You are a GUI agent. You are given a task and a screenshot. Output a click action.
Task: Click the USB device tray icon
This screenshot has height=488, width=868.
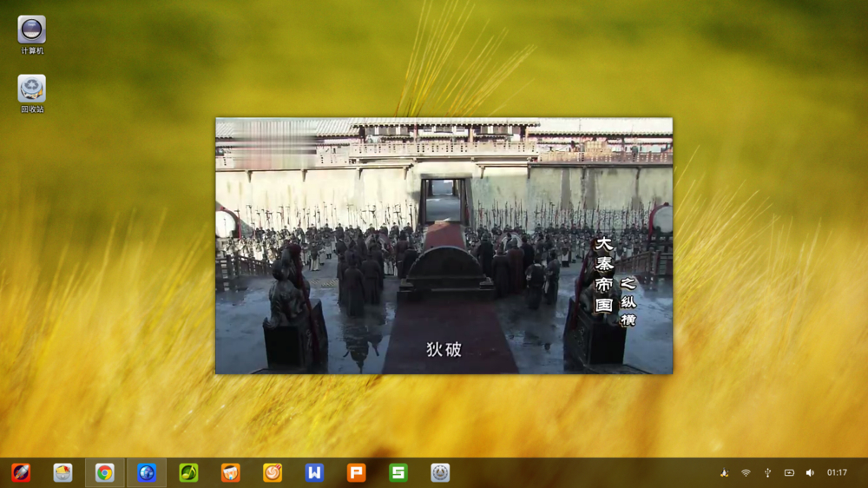(x=768, y=472)
